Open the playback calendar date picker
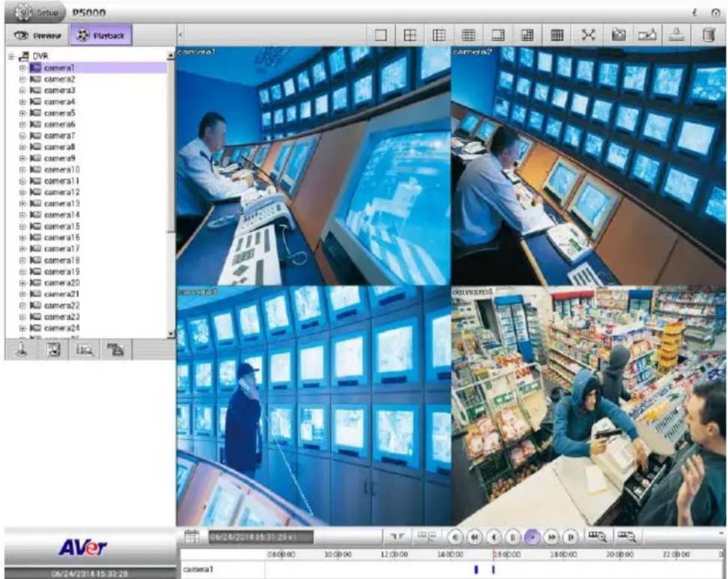This screenshot has width=728, height=579. point(192,536)
